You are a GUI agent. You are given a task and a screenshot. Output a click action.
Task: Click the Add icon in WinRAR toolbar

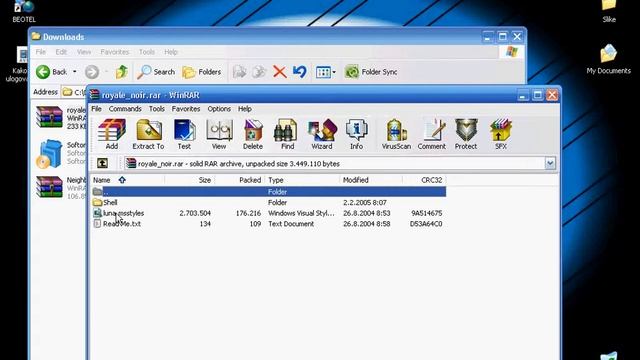coord(111,134)
